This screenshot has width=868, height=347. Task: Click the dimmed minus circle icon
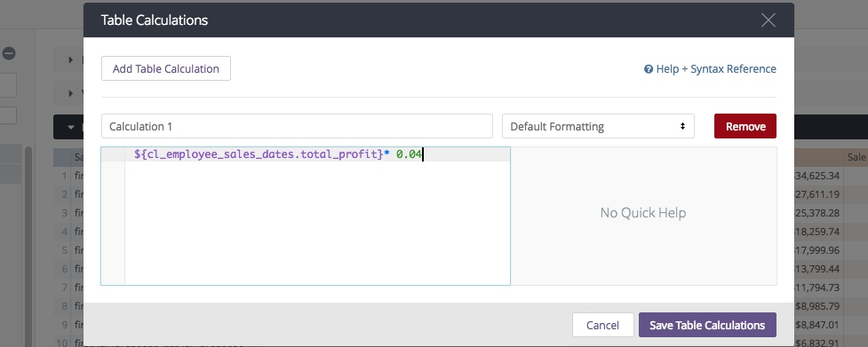pyautogui.click(x=9, y=53)
